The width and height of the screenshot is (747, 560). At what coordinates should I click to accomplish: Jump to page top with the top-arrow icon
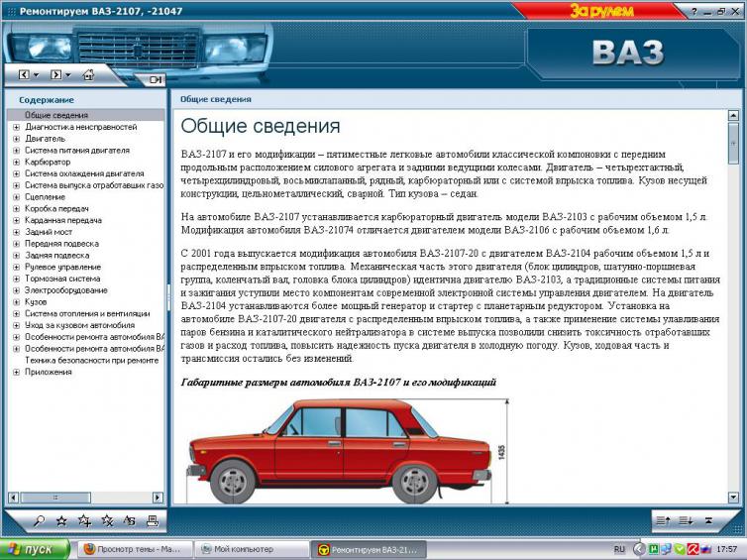coord(709,521)
